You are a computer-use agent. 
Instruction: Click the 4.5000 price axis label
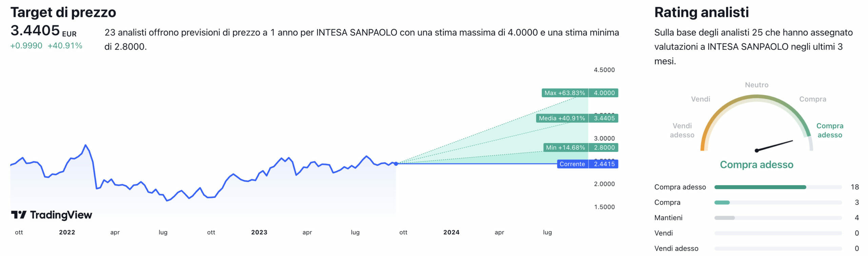[604, 70]
